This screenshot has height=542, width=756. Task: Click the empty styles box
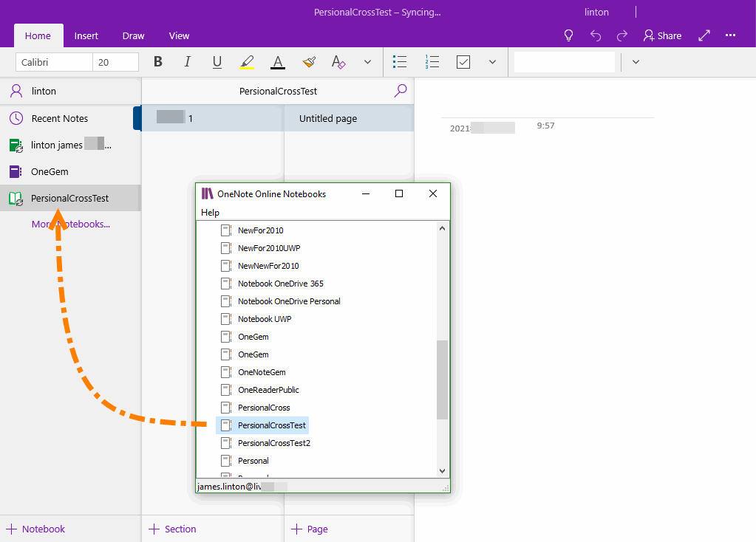(564, 62)
